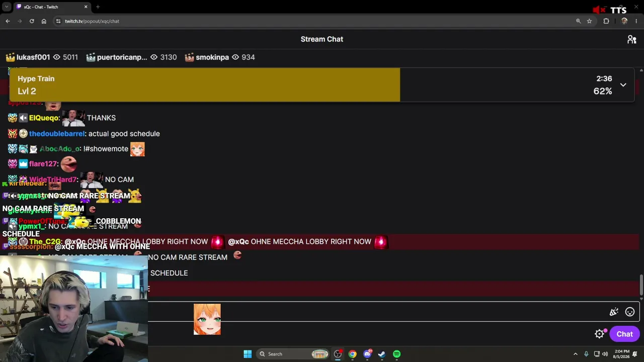Click the emote in AbocAdo_o's !#showemote message
This screenshot has width=644, height=362.
pos(137,149)
